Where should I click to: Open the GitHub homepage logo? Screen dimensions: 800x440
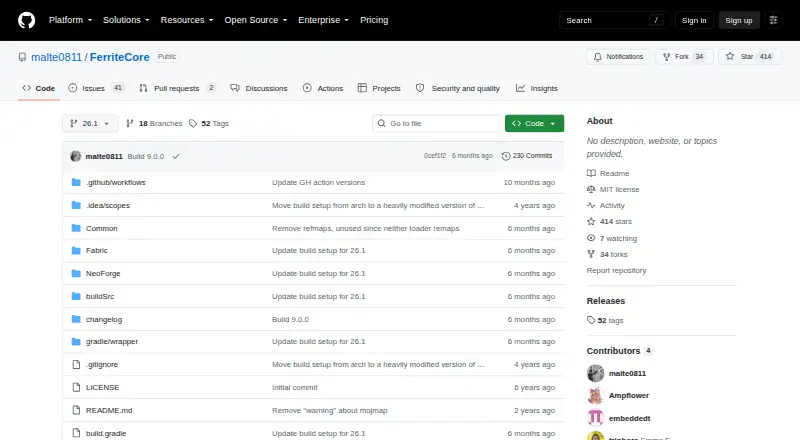coord(27,20)
